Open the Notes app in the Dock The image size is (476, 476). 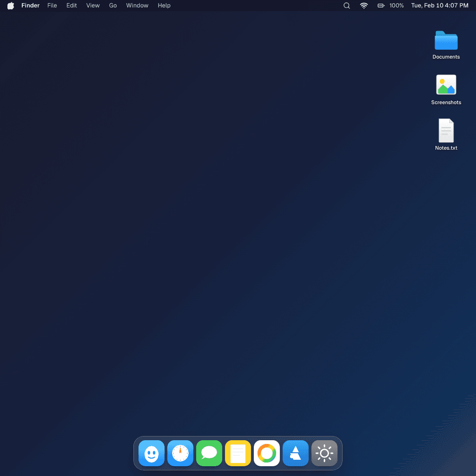238,453
